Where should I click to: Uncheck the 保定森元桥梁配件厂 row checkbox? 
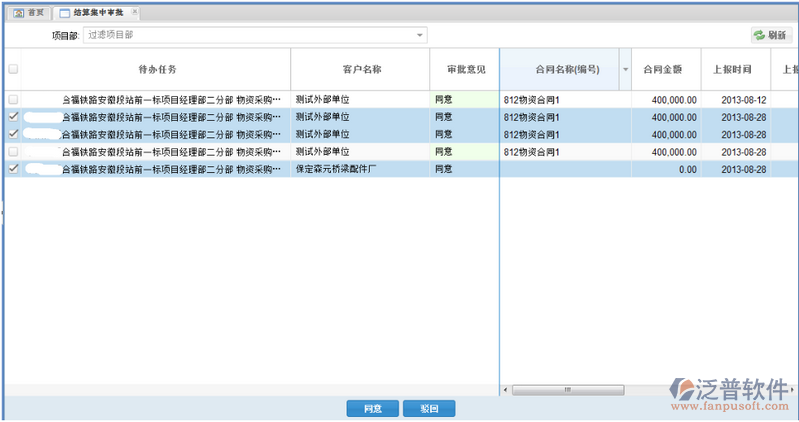pyautogui.click(x=13, y=169)
